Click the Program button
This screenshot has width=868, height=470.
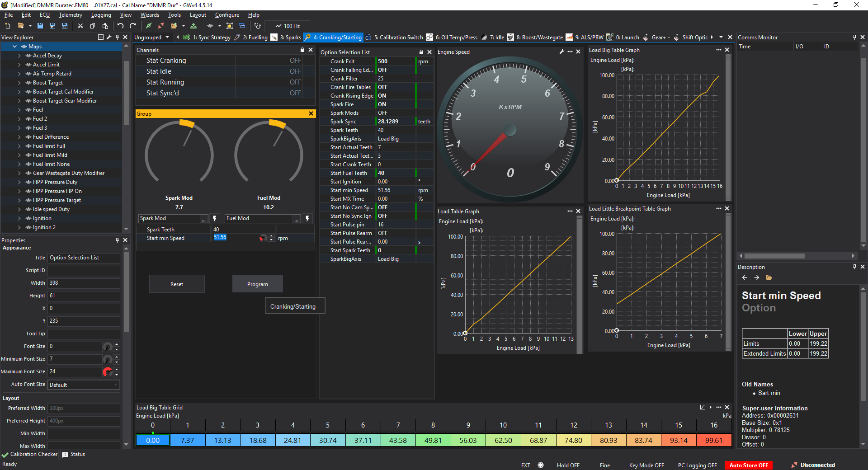tap(258, 284)
